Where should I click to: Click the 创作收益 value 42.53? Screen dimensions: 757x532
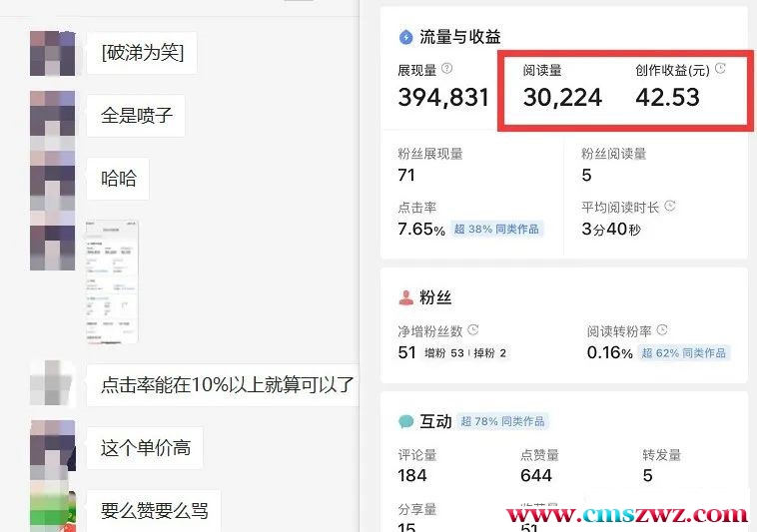coord(668,98)
